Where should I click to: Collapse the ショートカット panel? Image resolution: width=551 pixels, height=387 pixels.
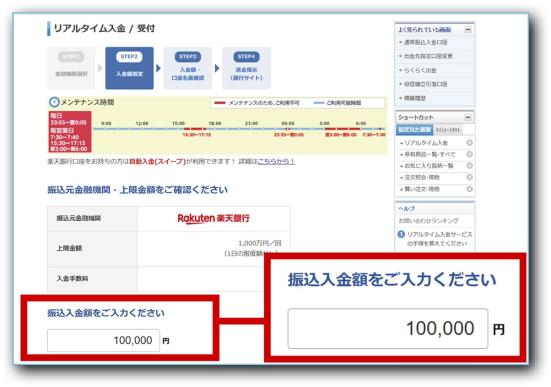(x=468, y=117)
